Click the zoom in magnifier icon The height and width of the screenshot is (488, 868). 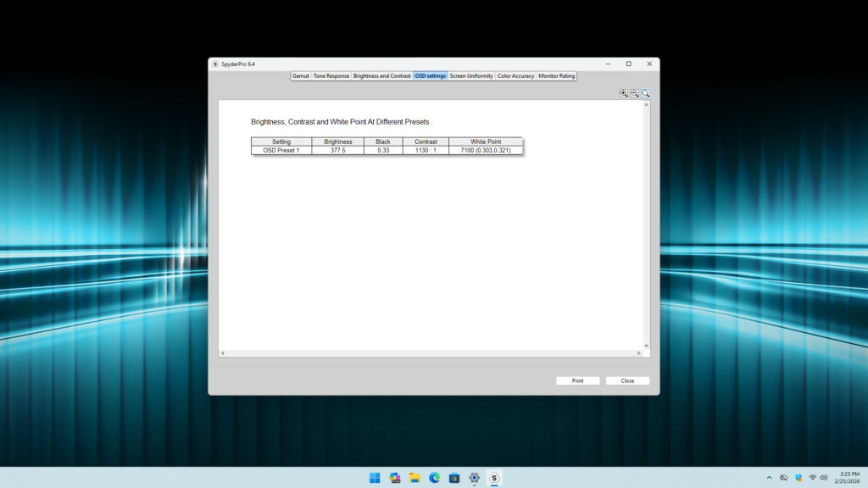[x=624, y=93]
